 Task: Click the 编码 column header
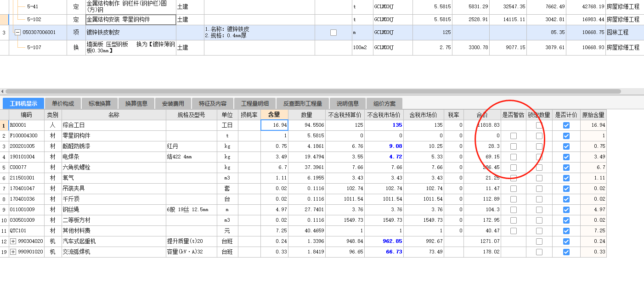click(26, 115)
